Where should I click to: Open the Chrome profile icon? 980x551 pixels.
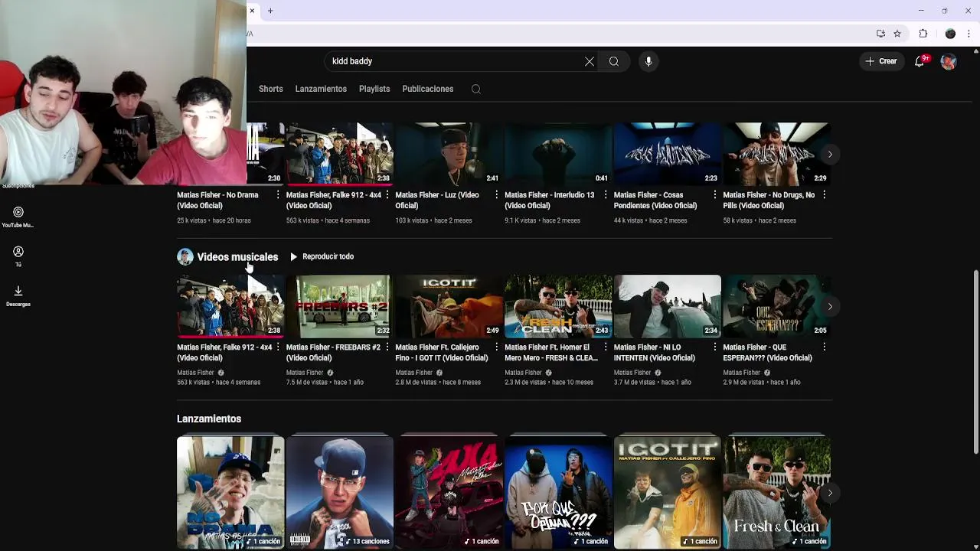tap(950, 34)
